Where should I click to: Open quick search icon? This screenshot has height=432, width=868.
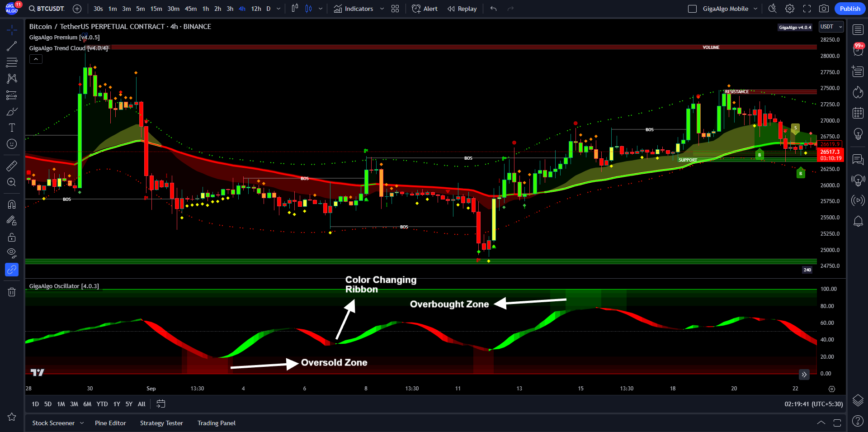[772, 9]
